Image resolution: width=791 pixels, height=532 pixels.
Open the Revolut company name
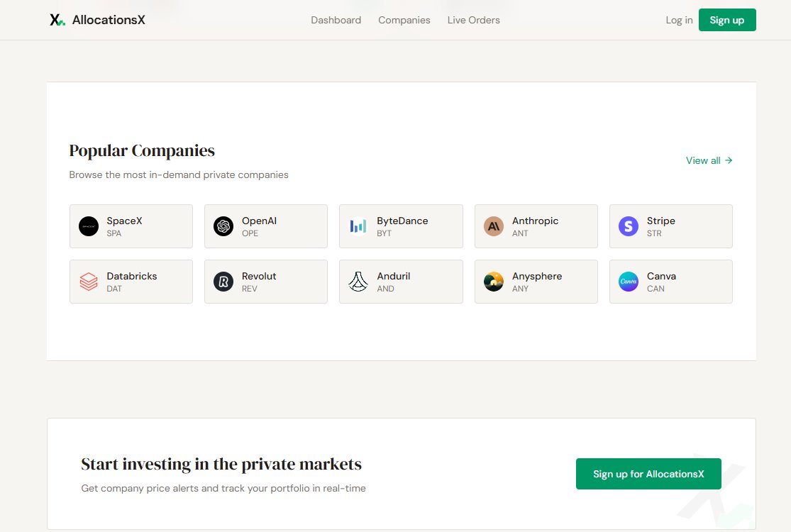[259, 277]
